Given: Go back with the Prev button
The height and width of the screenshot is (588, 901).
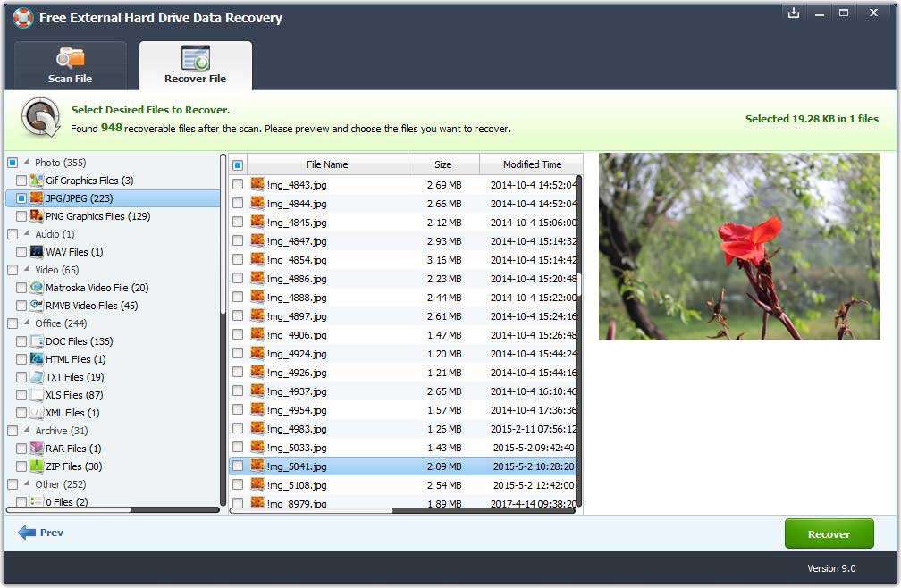Looking at the screenshot, I should click(41, 533).
